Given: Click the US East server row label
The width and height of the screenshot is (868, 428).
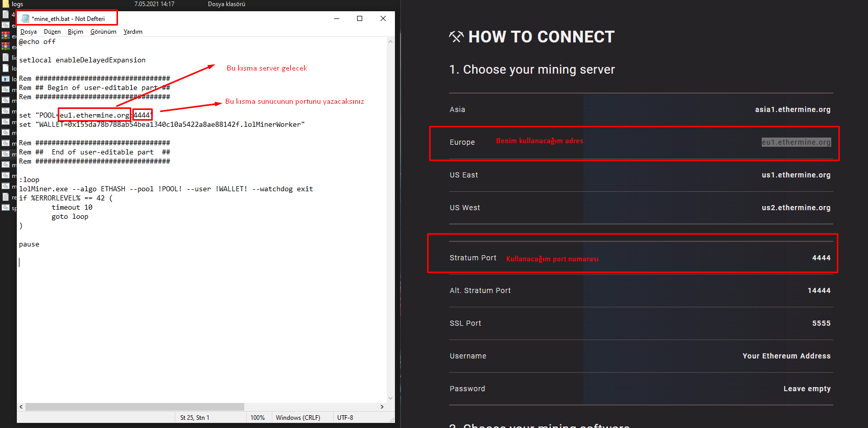Looking at the screenshot, I should [464, 175].
